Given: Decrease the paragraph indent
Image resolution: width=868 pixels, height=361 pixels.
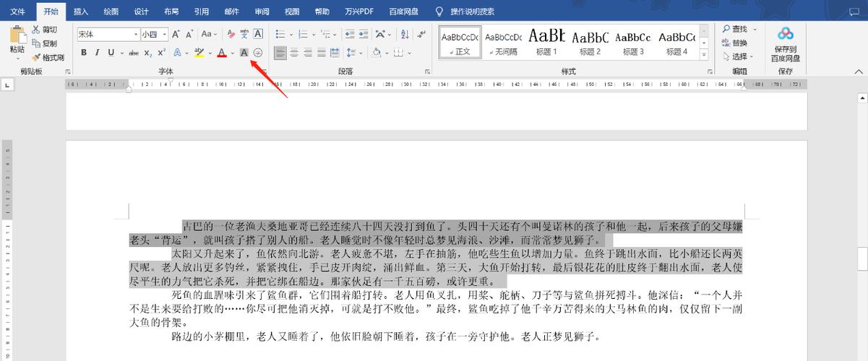Looking at the screenshot, I should click(x=349, y=34).
